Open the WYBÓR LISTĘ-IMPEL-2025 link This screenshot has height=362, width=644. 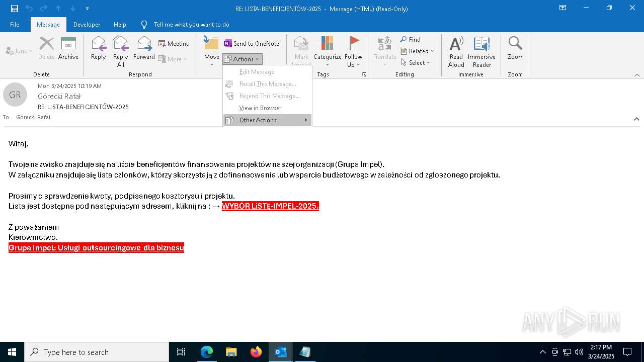[x=270, y=206]
